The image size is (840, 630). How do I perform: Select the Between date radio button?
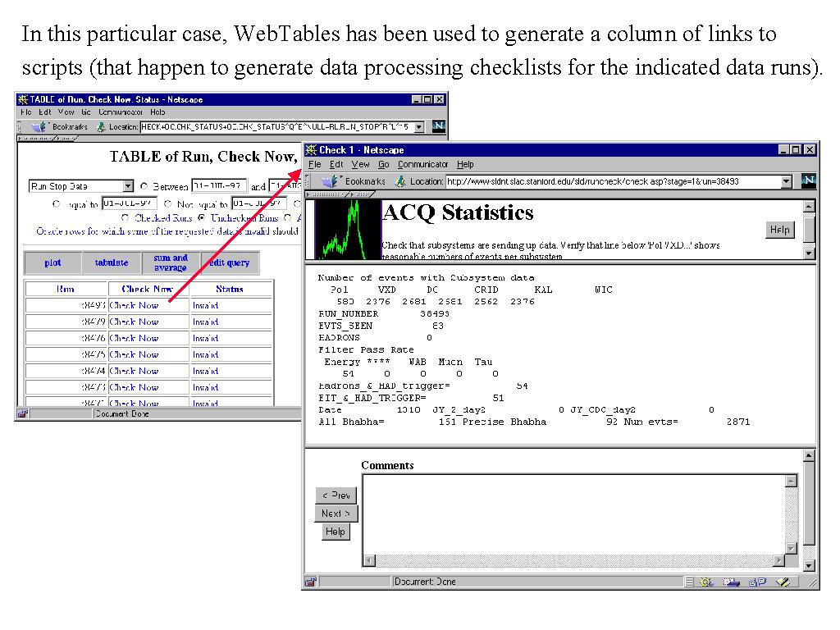(x=144, y=186)
